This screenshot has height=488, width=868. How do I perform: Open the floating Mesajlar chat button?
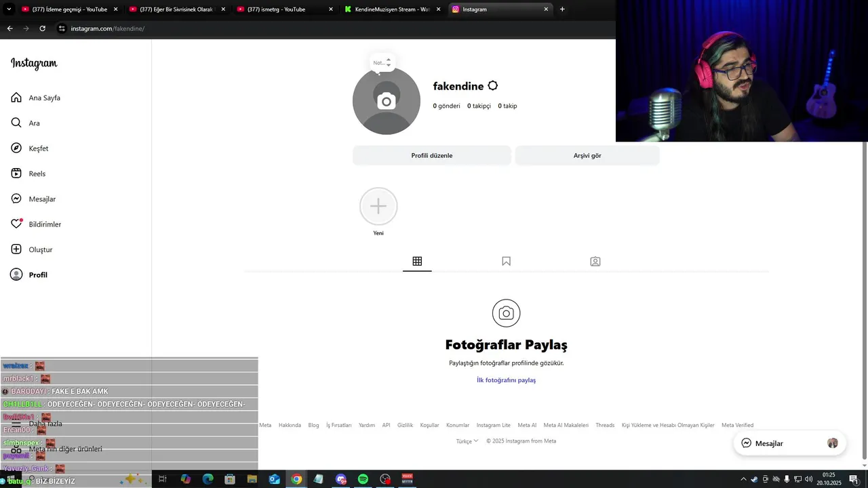789,443
